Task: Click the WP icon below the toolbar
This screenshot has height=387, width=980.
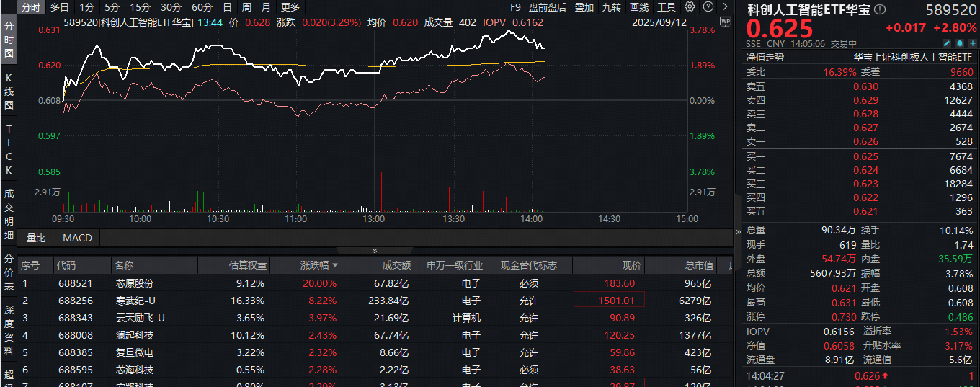Action: coord(725,22)
